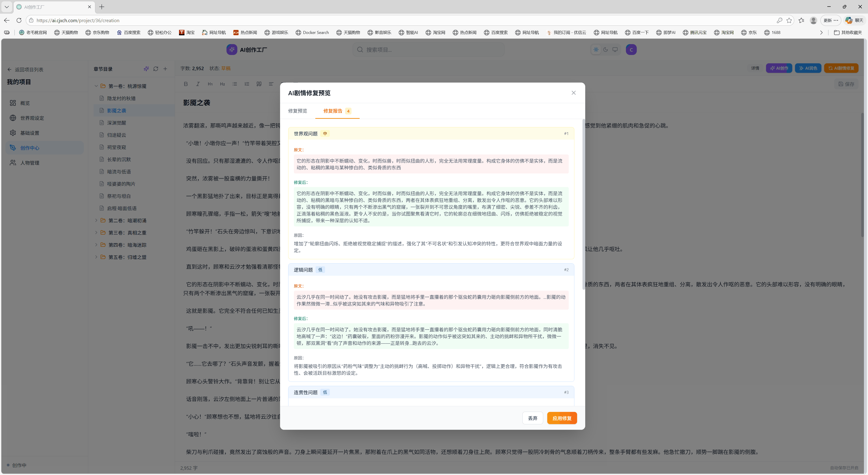868x475 pixels.
Task: Open the user avatar menu
Action: pyautogui.click(x=631, y=50)
